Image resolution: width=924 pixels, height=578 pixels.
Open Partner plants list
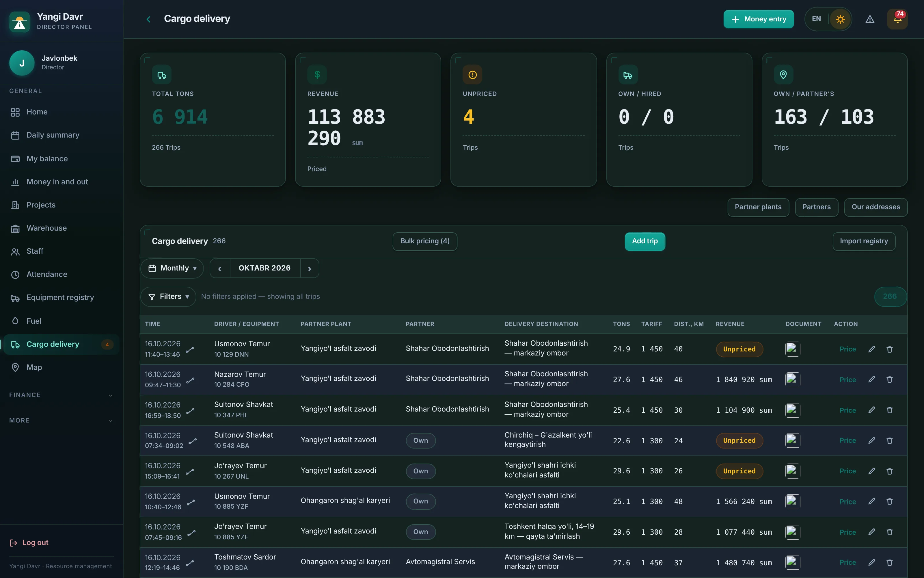758,207
